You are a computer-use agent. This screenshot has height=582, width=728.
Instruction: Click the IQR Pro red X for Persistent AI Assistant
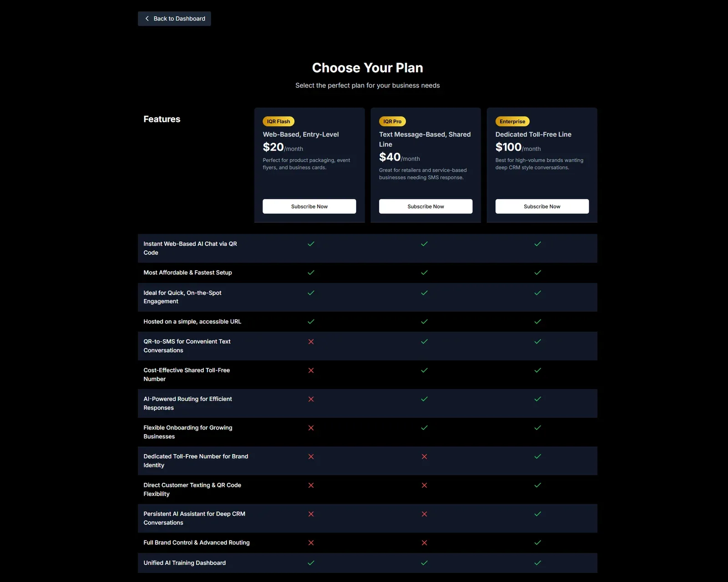(x=424, y=514)
